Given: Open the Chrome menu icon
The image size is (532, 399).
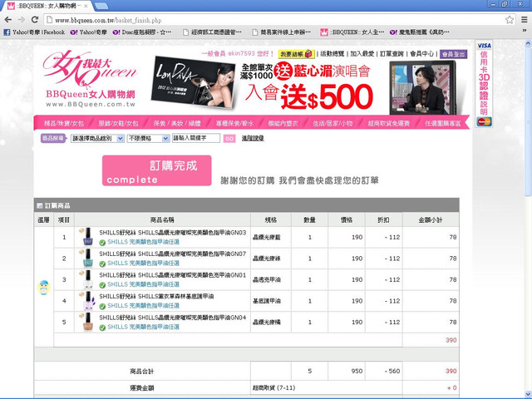Looking at the screenshot, I should (525, 20).
